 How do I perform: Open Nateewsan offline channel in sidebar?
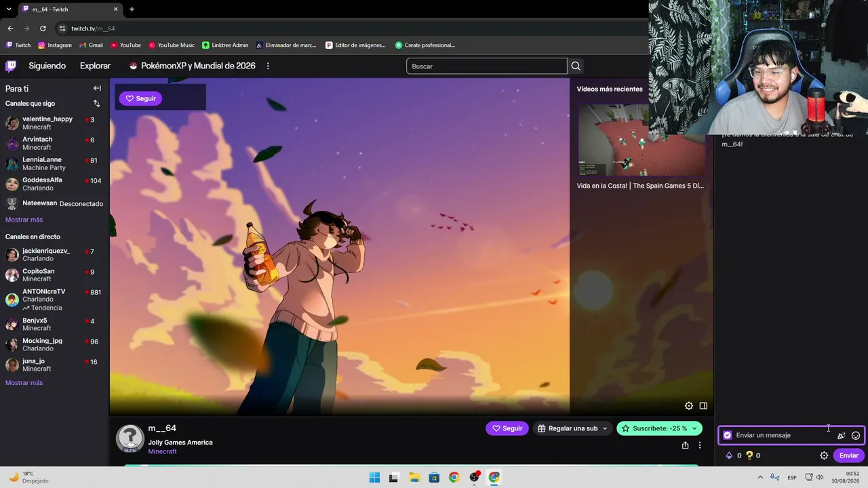[x=54, y=203]
